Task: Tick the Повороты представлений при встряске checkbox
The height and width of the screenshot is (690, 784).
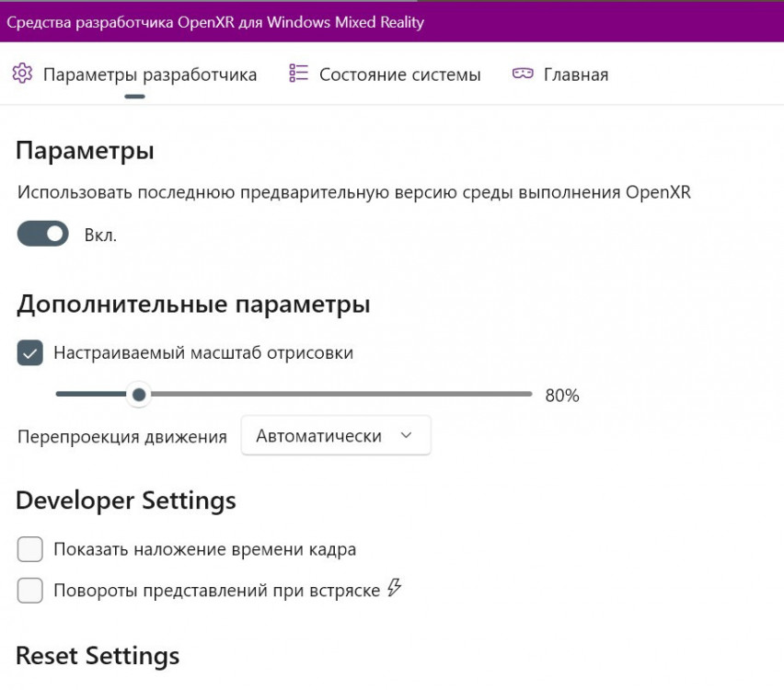Action: (30, 591)
